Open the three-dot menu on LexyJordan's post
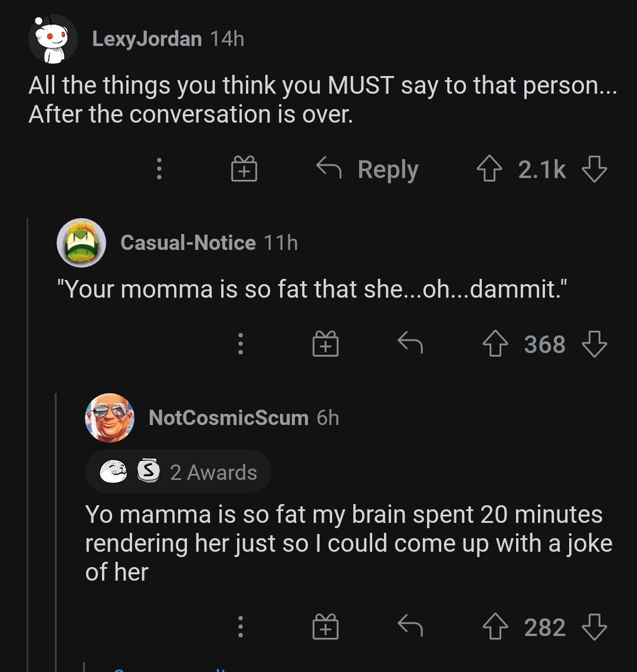This screenshot has width=637, height=672. click(x=159, y=169)
